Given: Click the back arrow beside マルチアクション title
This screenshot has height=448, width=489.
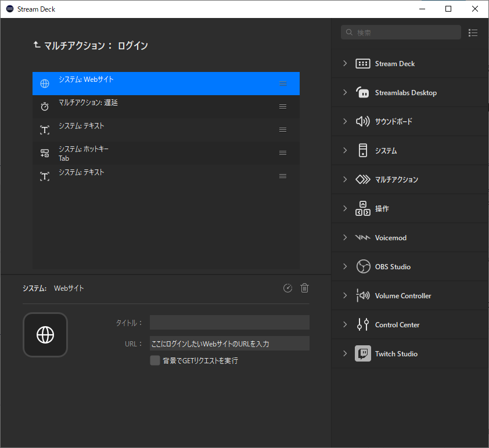Looking at the screenshot, I should point(37,45).
